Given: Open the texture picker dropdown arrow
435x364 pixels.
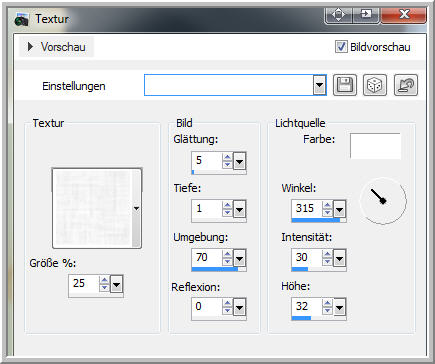Looking at the screenshot, I should pyautogui.click(x=136, y=209).
